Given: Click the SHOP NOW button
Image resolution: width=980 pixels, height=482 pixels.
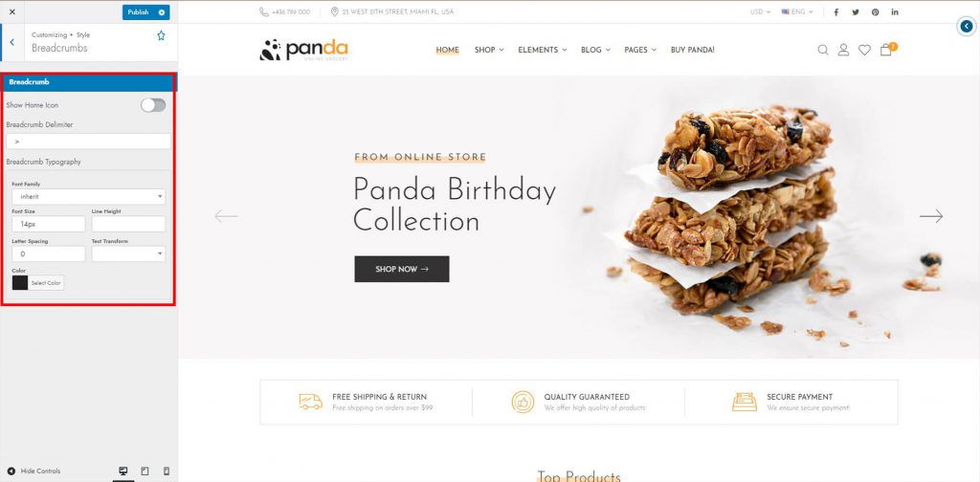Looking at the screenshot, I should pyautogui.click(x=401, y=269).
